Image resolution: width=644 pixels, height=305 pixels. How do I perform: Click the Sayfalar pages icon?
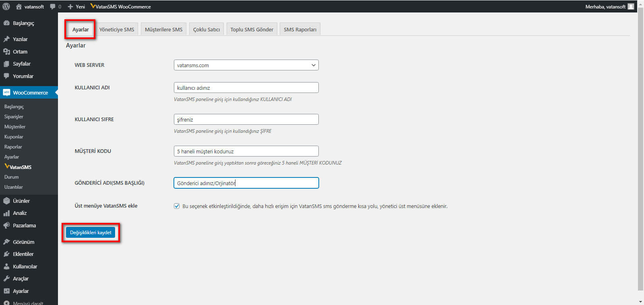pyautogui.click(x=6, y=64)
